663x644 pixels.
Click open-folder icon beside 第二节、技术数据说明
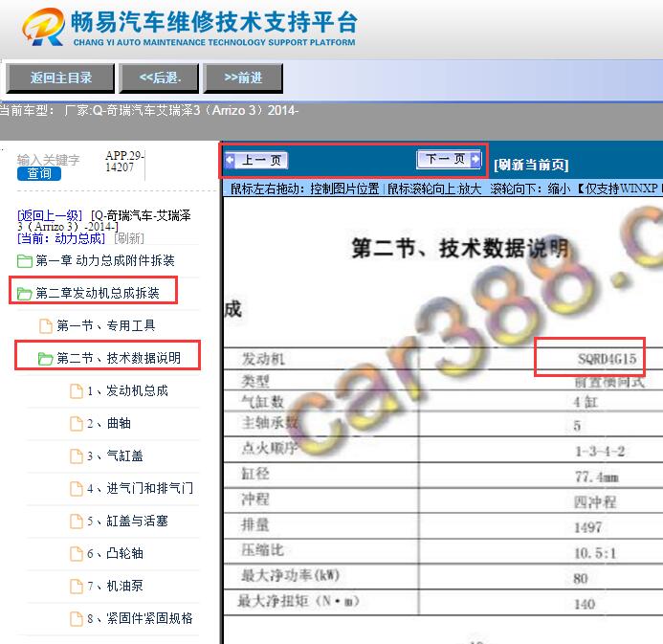[x=45, y=359]
